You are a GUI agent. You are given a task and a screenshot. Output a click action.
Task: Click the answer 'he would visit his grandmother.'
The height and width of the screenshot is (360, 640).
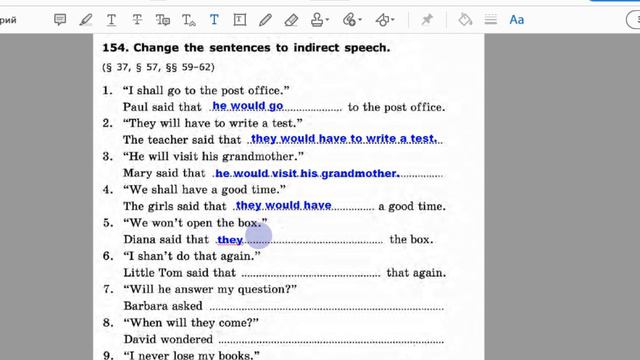coord(307,173)
